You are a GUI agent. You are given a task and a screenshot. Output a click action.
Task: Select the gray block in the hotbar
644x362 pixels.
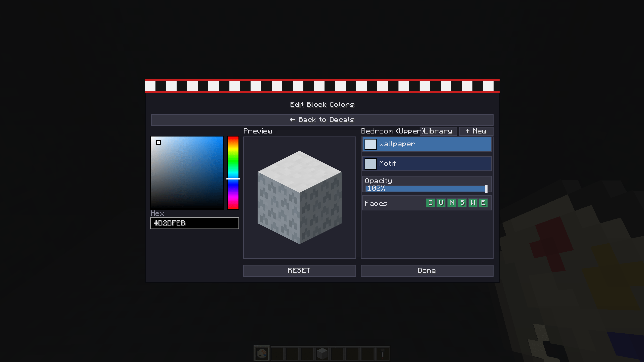tap(322, 354)
